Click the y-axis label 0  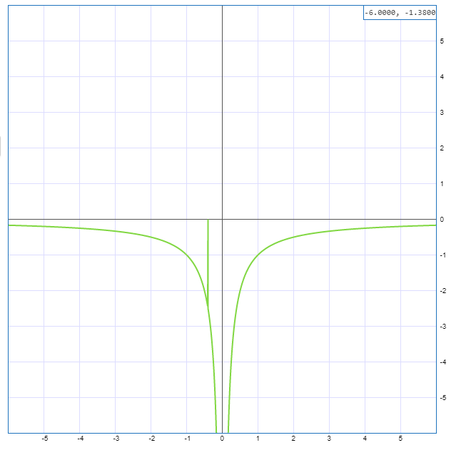tap(442, 220)
